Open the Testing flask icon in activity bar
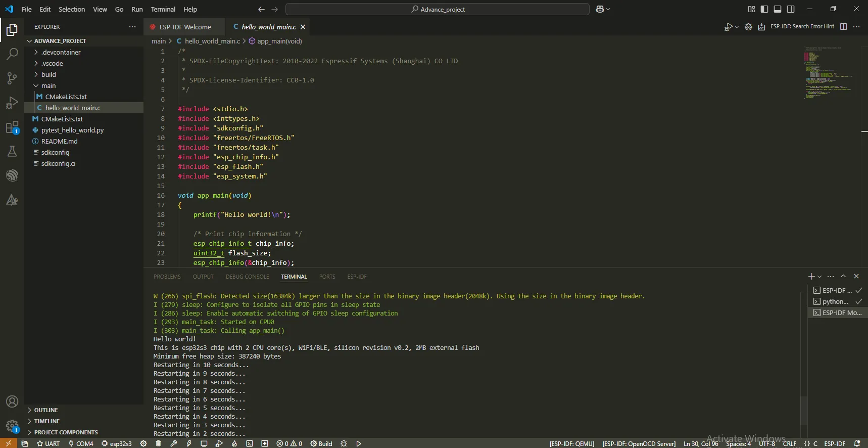Screen dimensions: 868x448 pyautogui.click(x=12, y=151)
